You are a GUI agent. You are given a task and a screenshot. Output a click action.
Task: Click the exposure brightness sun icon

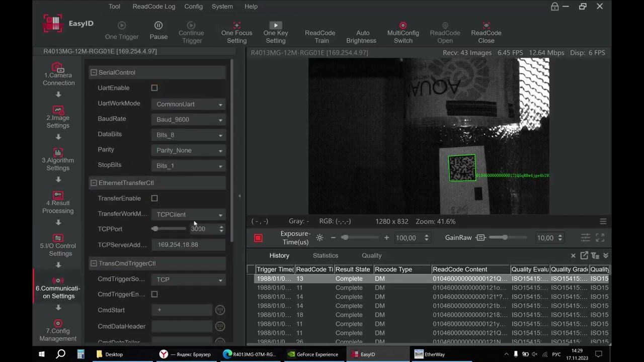click(x=319, y=238)
